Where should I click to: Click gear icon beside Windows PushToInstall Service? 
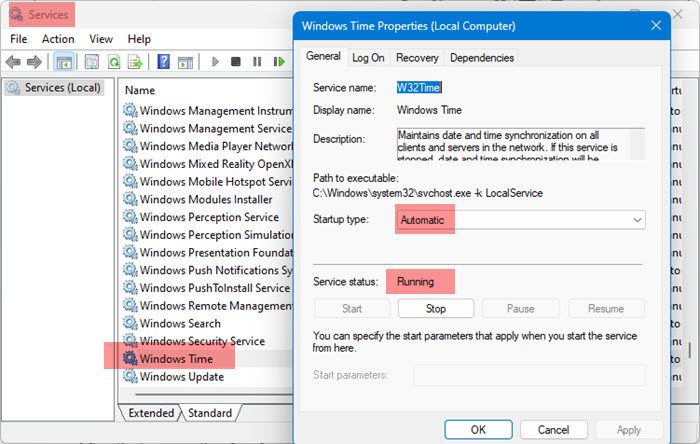pos(130,288)
